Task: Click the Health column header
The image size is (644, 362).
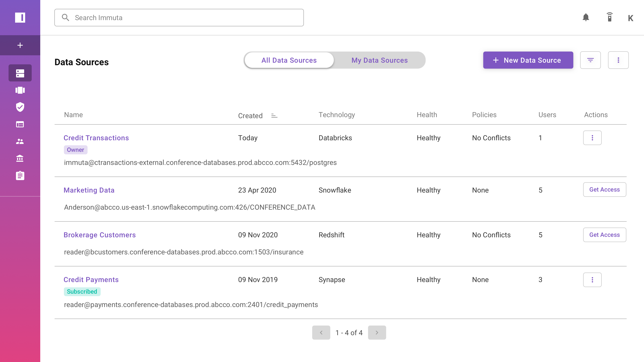Action: pos(427,115)
